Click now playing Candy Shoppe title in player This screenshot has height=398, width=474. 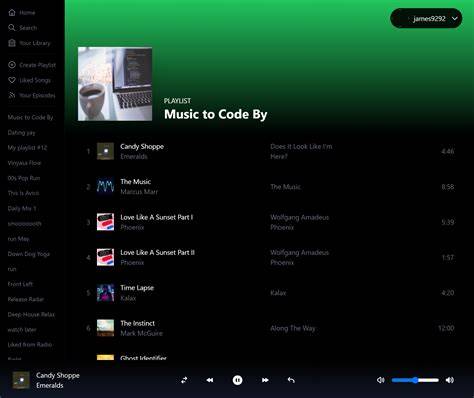point(58,375)
